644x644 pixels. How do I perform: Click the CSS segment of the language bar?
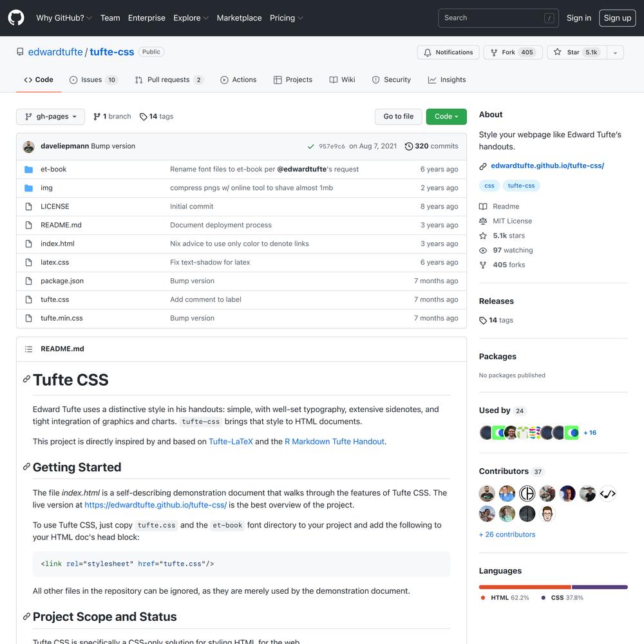[600, 587]
